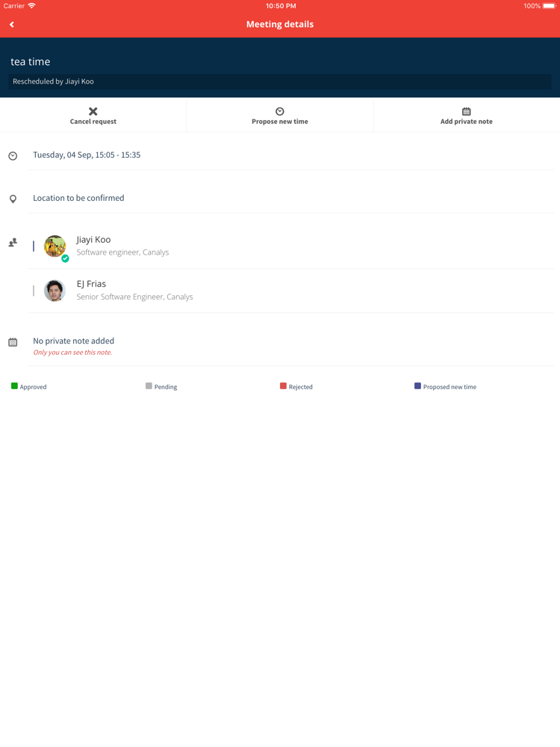Click the gray Pending legend swatch
The width and height of the screenshot is (560, 747).
pos(149,386)
